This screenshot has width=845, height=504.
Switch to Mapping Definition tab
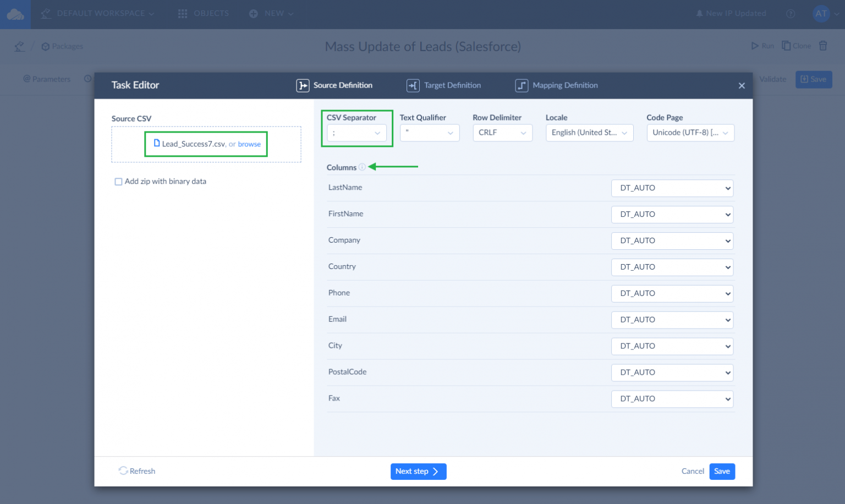[x=557, y=85]
